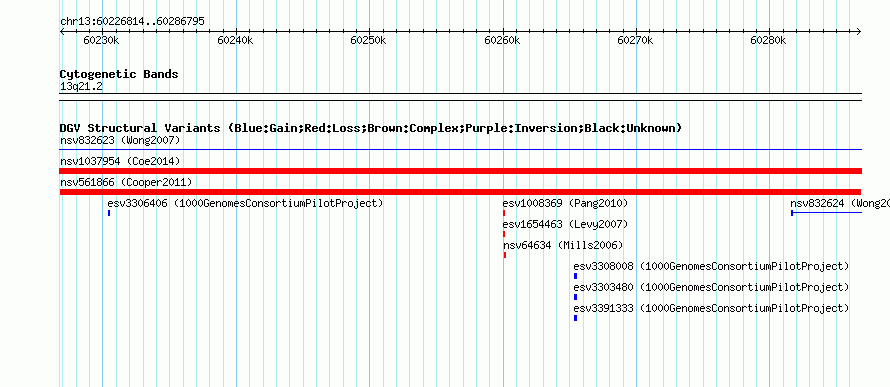Click the DGV Structural Variants track title

[x=371, y=128]
